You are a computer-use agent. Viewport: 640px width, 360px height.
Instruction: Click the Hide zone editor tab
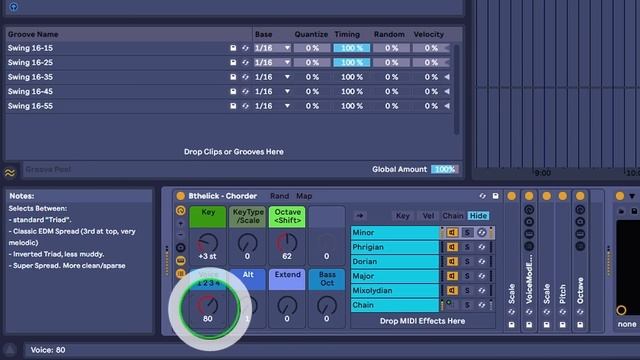point(478,216)
